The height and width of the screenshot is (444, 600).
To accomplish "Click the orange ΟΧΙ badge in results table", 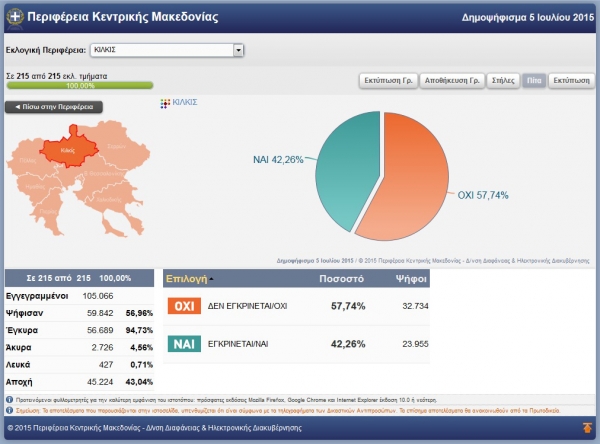I will 183,306.
